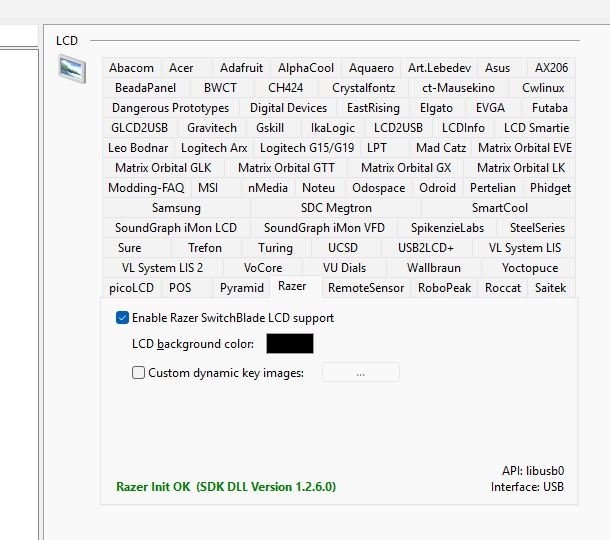Viewport: 610px width, 540px height.
Task: Select the IkaLogic tab
Action: point(333,128)
